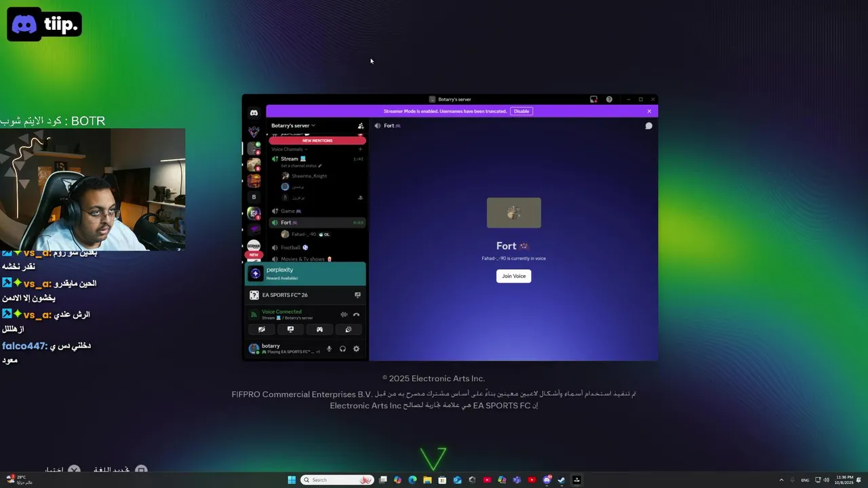This screenshot has width=868, height=488.
Task: Open Outlook from taskbar
Action: pyautogui.click(x=457, y=480)
